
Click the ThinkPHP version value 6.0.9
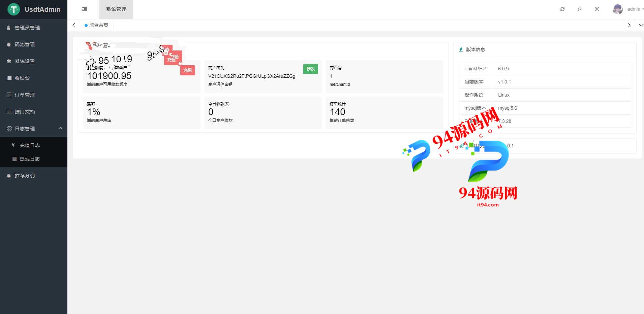(x=503, y=69)
